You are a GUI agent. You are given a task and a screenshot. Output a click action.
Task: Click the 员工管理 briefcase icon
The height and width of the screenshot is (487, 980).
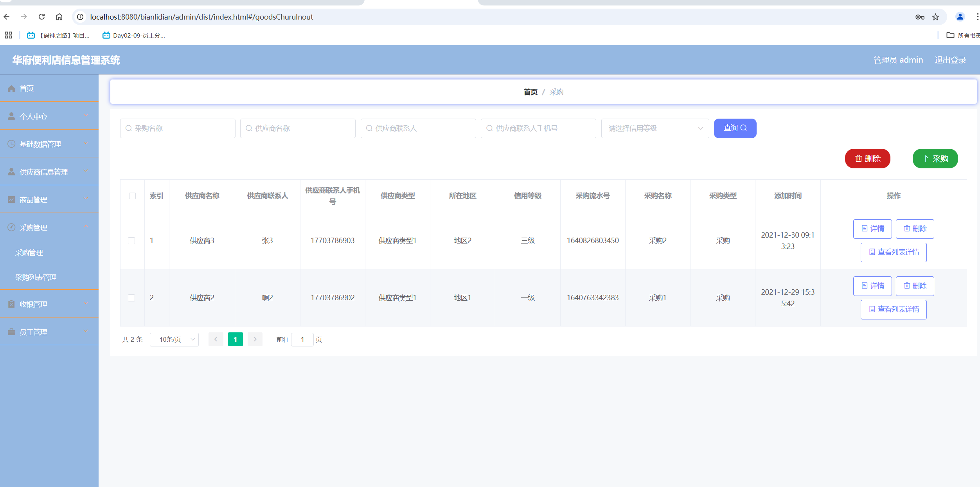11,332
